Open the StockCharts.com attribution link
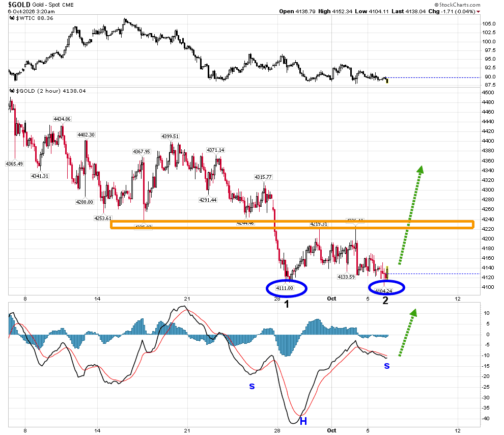 tap(457, 5)
